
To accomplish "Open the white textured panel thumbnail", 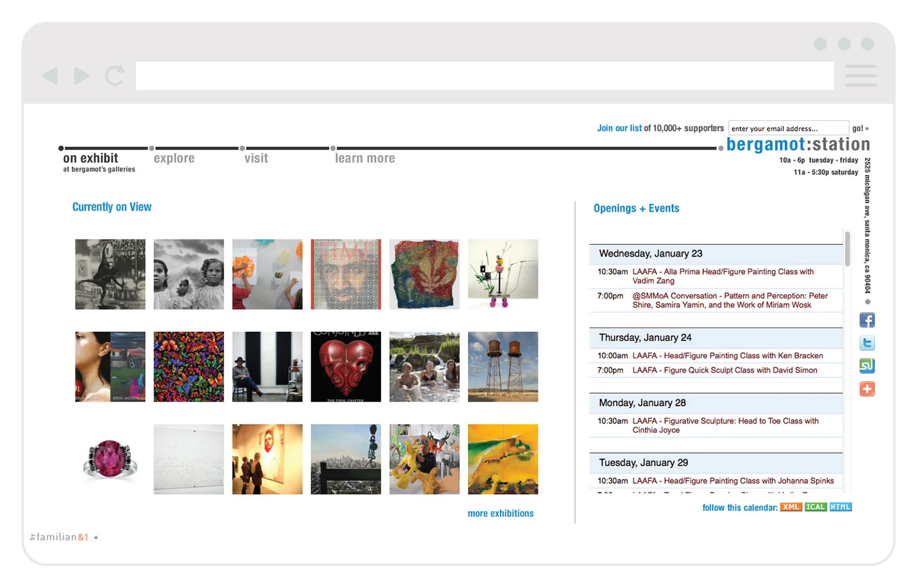I will 188,459.
